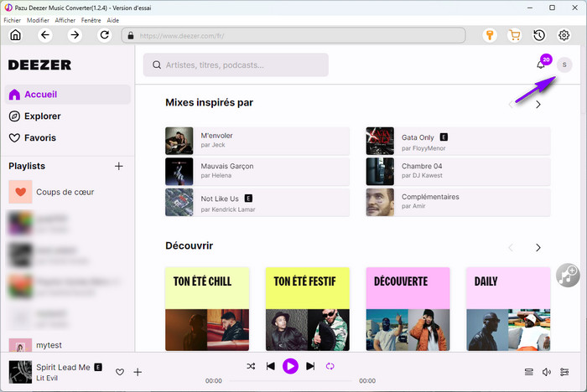Open the Aide menu
Image resolution: width=587 pixels, height=392 pixels.
(x=112, y=20)
